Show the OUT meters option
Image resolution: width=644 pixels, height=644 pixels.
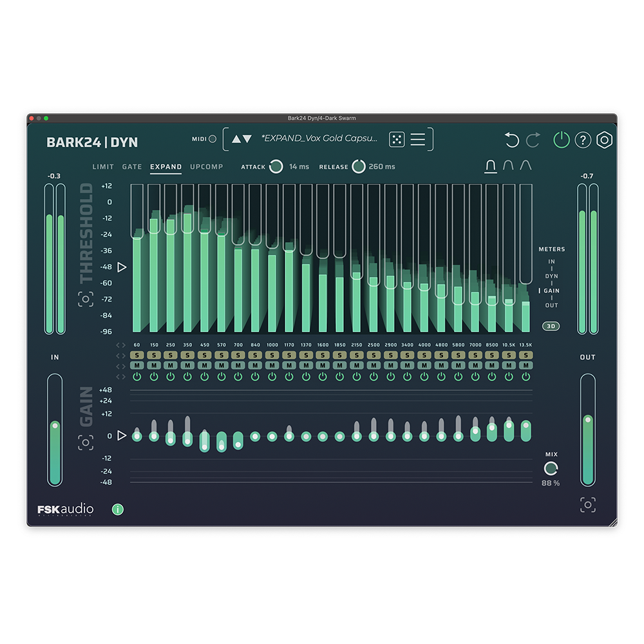click(552, 305)
